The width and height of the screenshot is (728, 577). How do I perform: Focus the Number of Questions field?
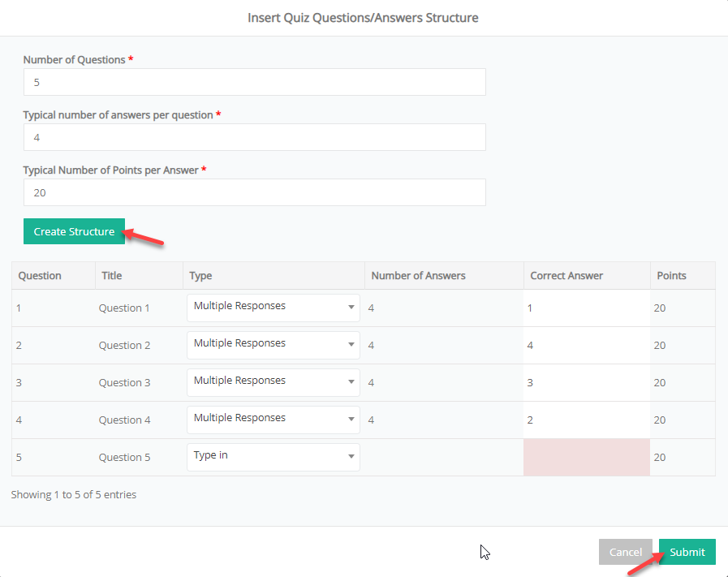pyautogui.click(x=254, y=82)
